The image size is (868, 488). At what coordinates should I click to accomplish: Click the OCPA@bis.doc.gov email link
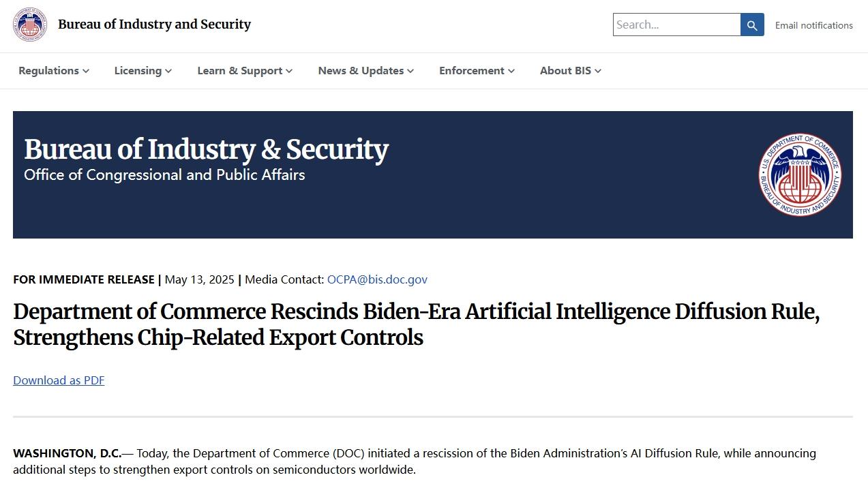point(377,279)
